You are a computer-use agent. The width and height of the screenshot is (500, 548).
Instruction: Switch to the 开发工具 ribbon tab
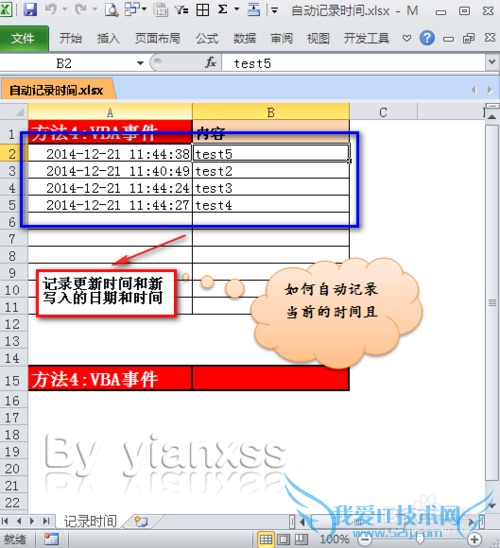(x=366, y=38)
